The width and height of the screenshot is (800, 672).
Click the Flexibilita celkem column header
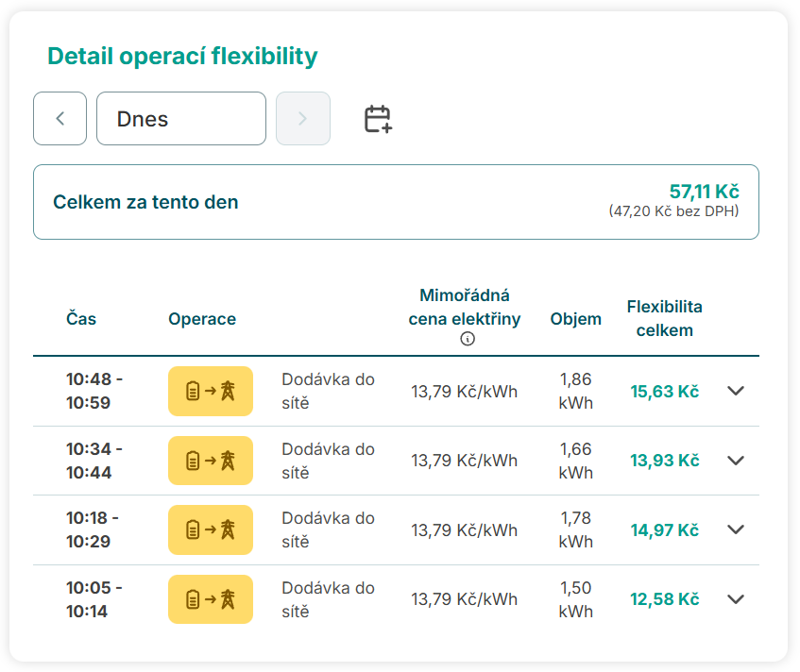tap(664, 319)
